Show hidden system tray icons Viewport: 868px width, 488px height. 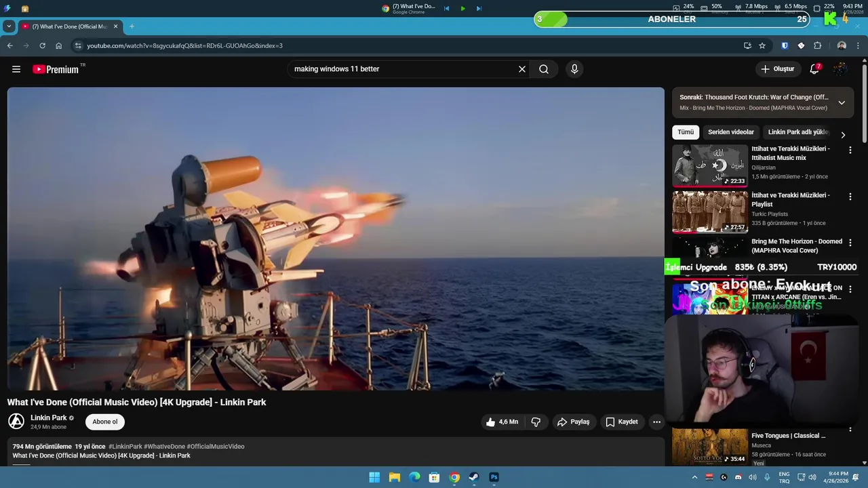coord(694,477)
